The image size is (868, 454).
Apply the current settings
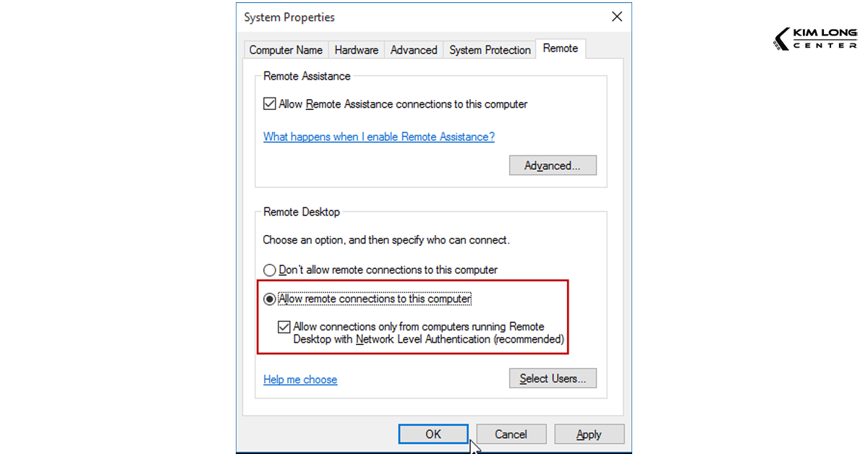coord(589,434)
